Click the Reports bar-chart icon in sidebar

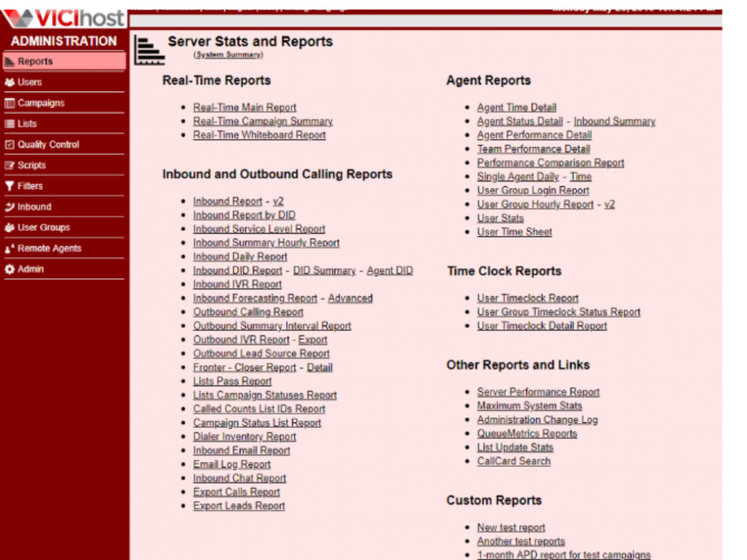tap(10, 61)
